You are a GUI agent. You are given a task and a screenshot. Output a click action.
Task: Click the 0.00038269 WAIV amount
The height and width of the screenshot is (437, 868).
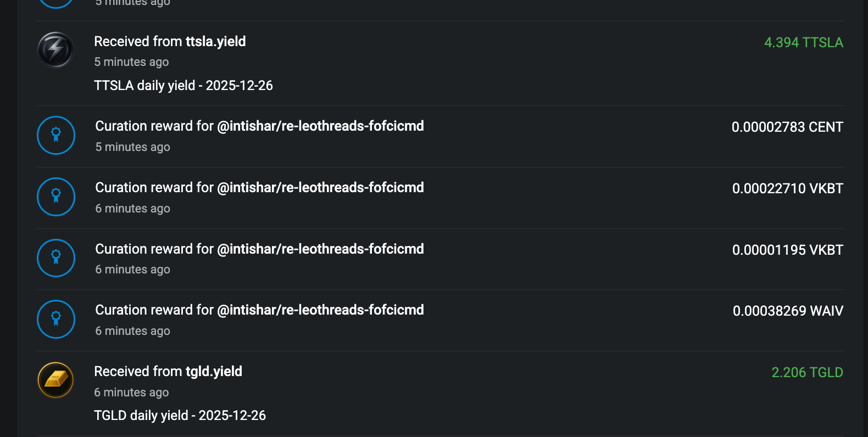(787, 311)
